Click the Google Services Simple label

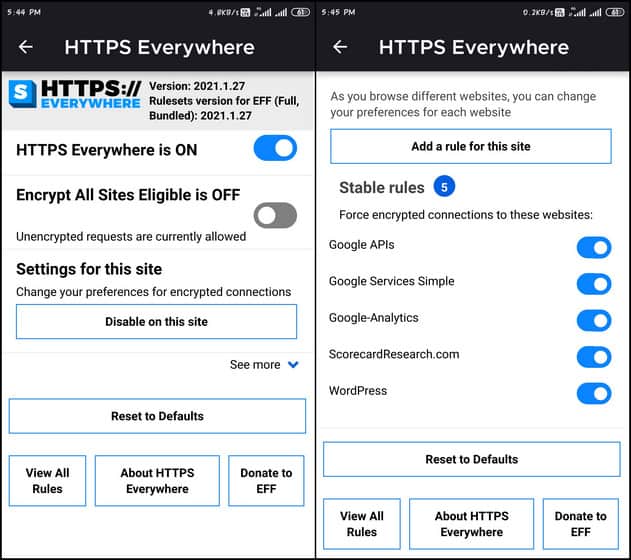point(392,281)
